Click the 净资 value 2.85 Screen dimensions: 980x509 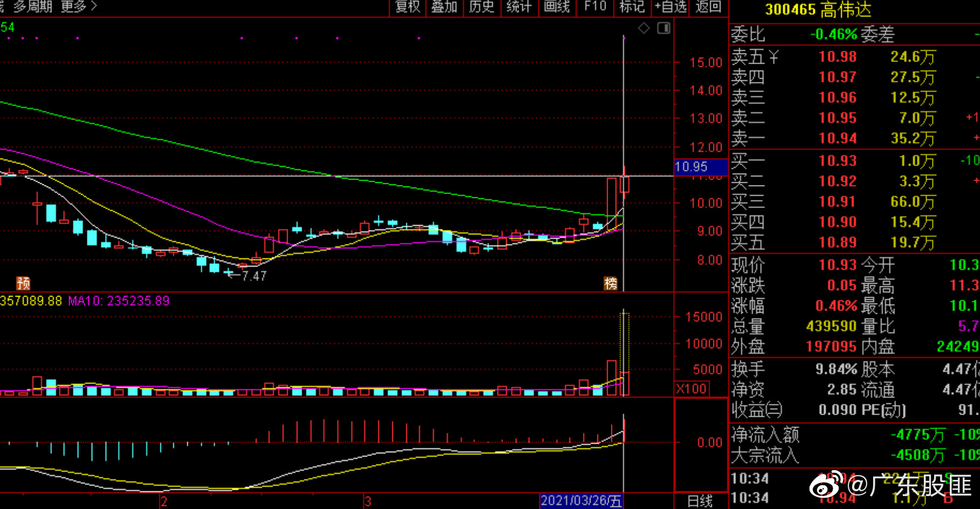point(842,390)
